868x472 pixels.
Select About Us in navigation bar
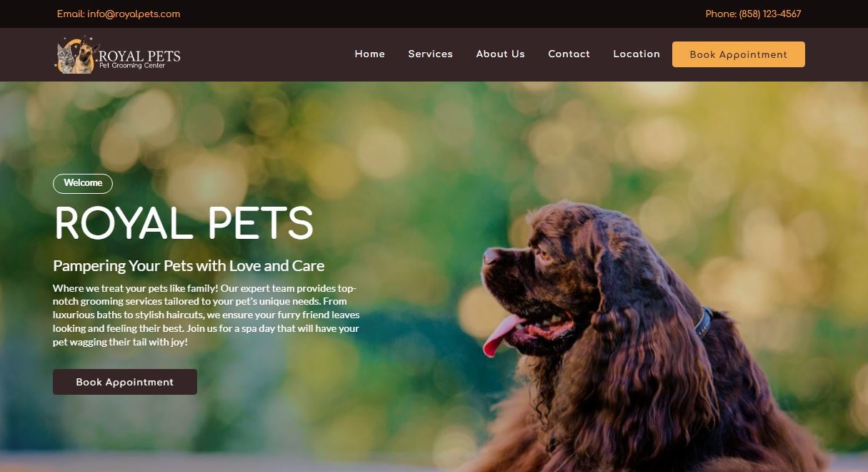[x=501, y=54]
